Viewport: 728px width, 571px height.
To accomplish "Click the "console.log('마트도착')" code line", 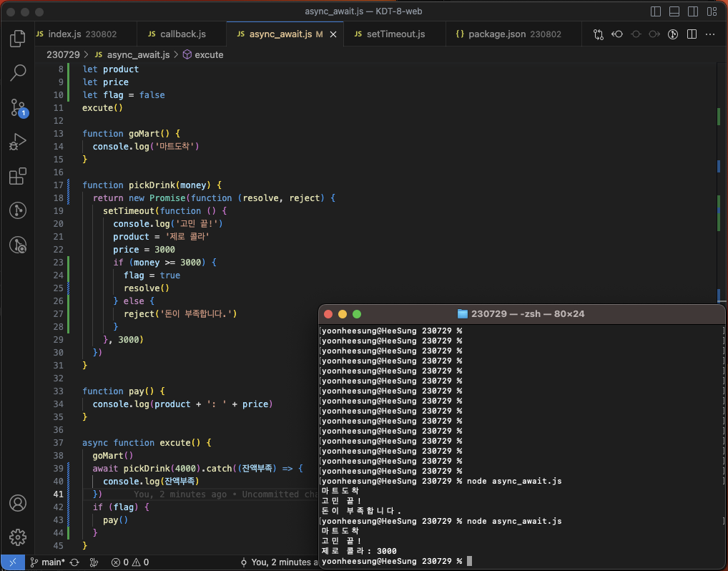I will pos(146,147).
